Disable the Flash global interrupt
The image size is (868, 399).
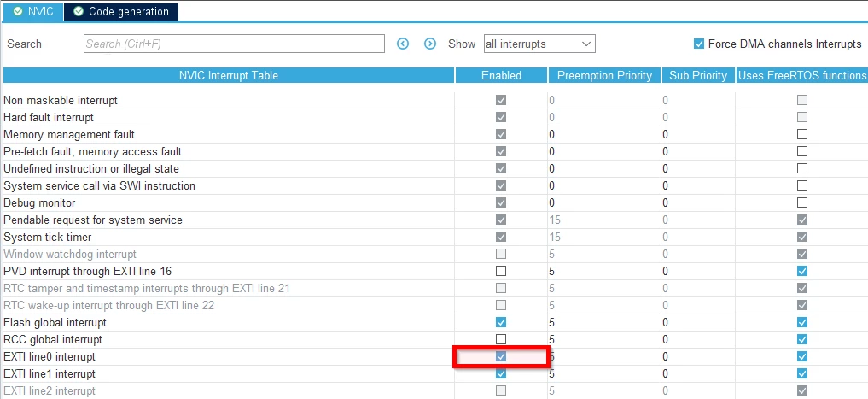tap(501, 322)
